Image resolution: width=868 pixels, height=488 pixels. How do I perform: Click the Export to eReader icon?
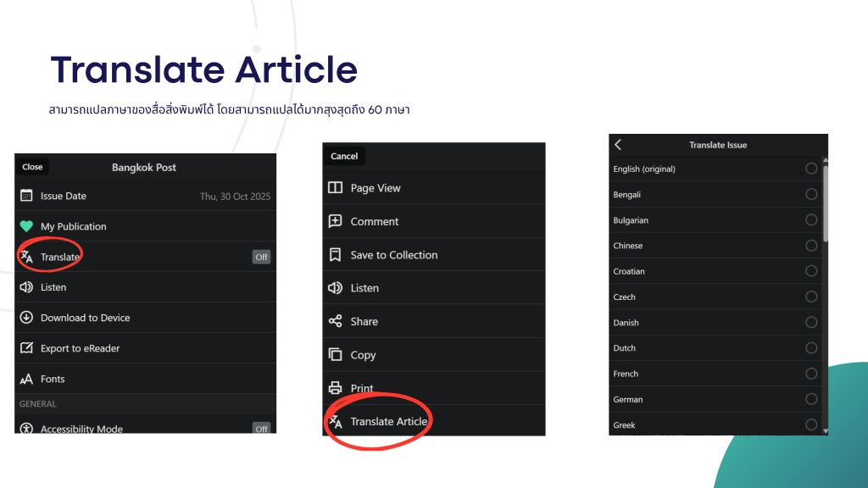26,348
